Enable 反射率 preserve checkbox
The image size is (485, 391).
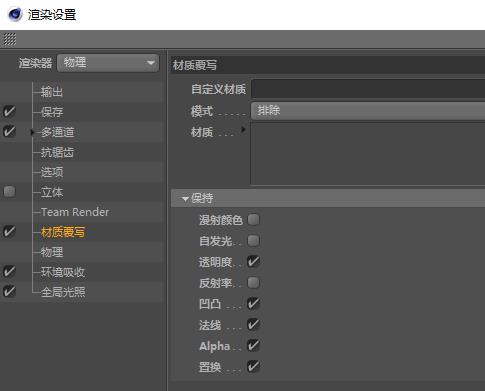253,282
